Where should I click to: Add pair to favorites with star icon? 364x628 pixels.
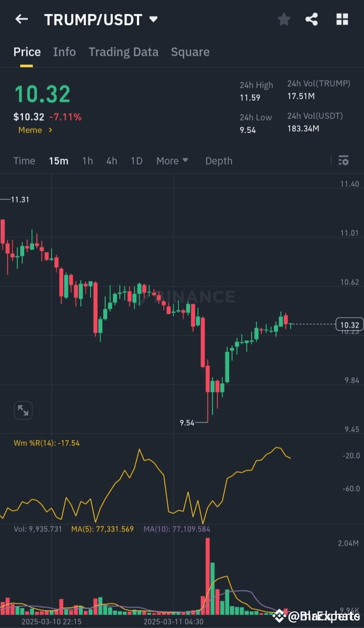284,19
